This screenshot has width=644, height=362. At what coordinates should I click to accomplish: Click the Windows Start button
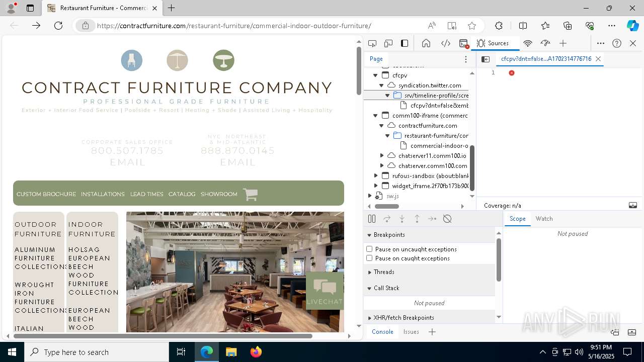pos(12,352)
